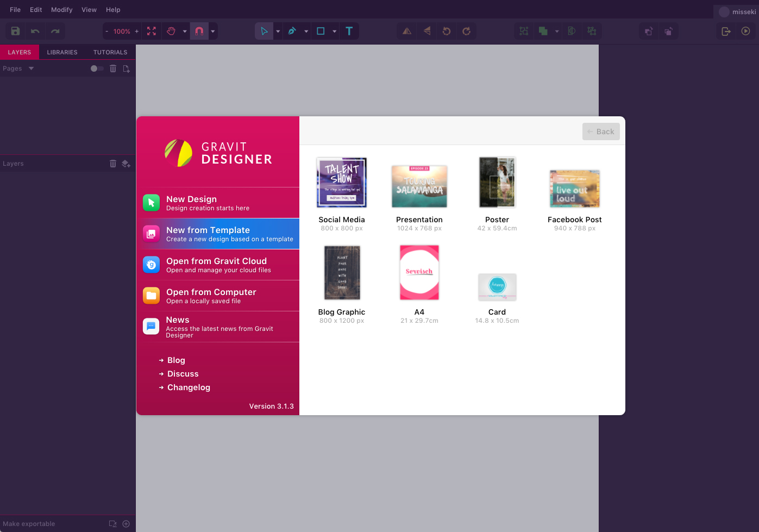The height and width of the screenshot is (532, 759).
Task: Pick the Social Media template thumbnail
Action: [342, 183]
